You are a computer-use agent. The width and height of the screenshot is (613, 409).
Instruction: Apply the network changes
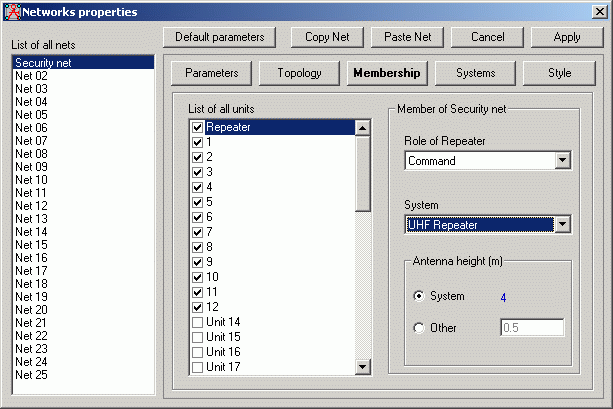tap(567, 37)
